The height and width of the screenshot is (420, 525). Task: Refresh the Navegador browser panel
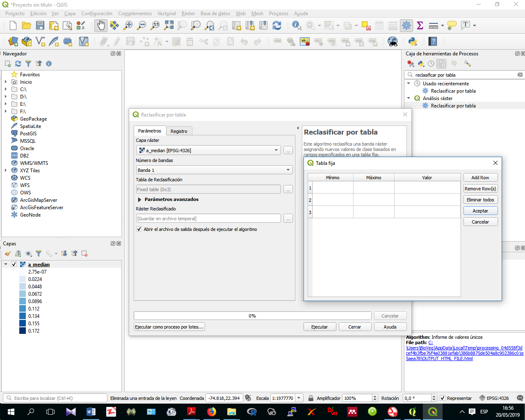(x=18, y=64)
